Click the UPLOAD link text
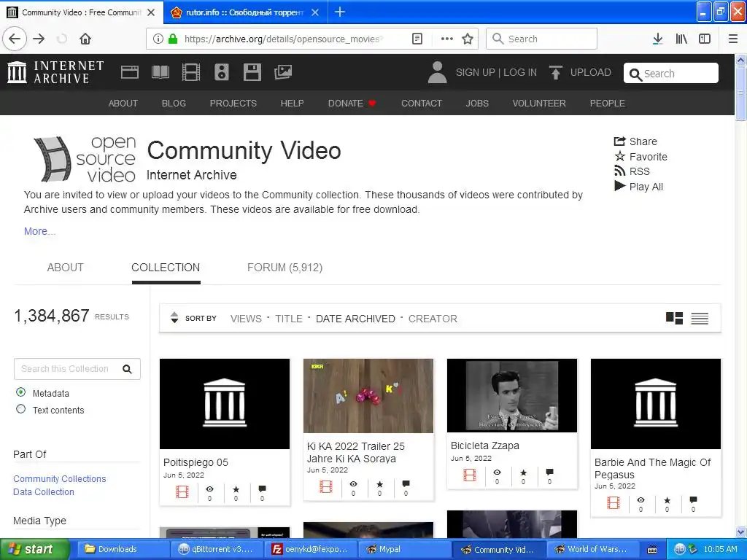Viewport: 747px width, 560px height. 591,72
